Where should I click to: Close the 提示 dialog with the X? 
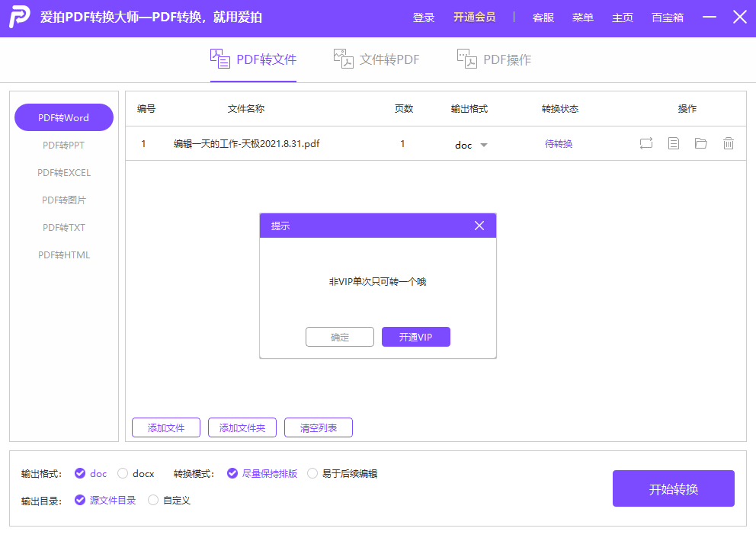(x=479, y=226)
